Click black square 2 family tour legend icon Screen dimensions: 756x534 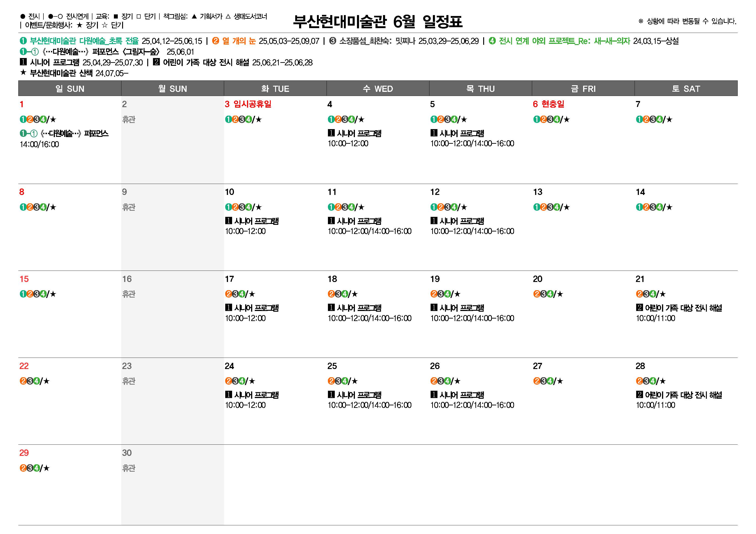(156, 62)
